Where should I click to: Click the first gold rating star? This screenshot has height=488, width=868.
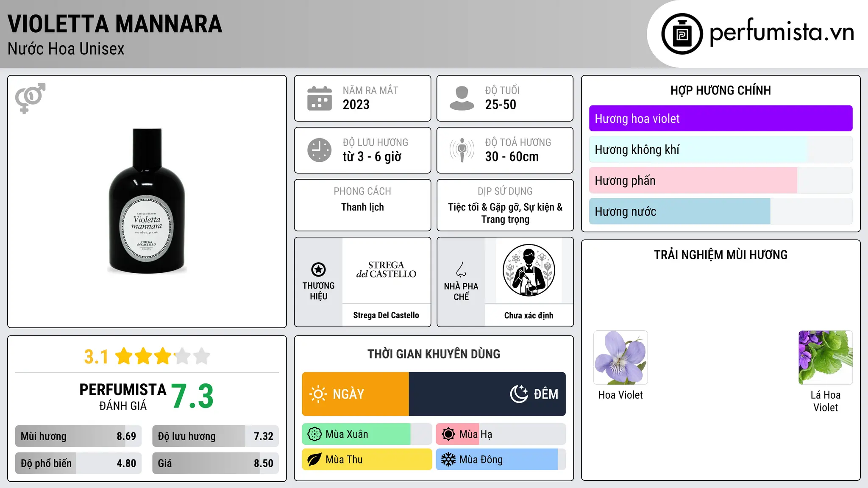click(x=124, y=356)
